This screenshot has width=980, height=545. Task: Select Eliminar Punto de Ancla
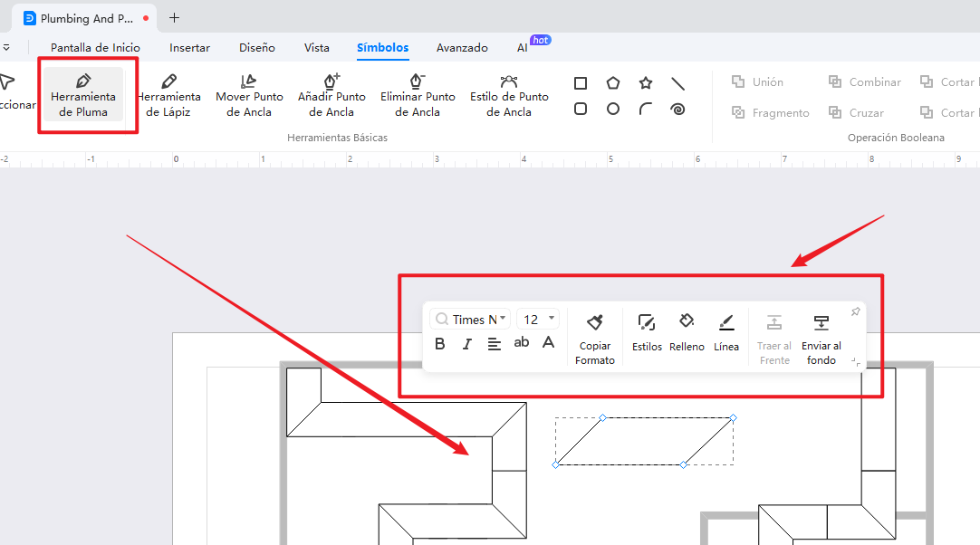pos(418,95)
